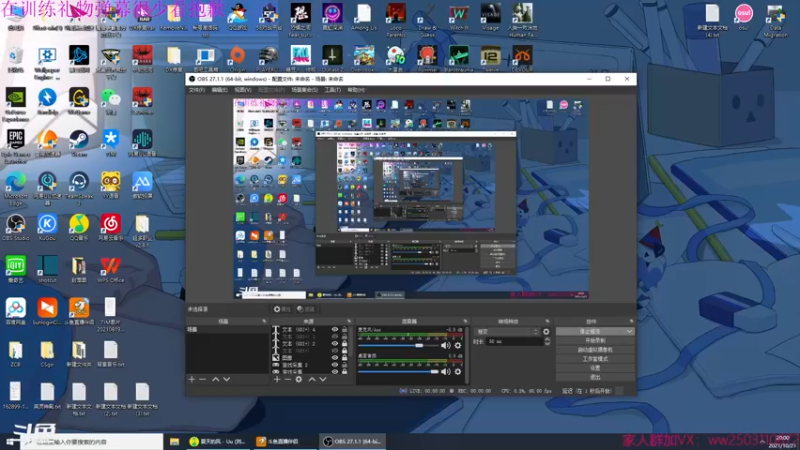The width and height of the screenshot is (800, 450).
Task: Open the scene transition type dropdown
Action: tap(507, 332)
